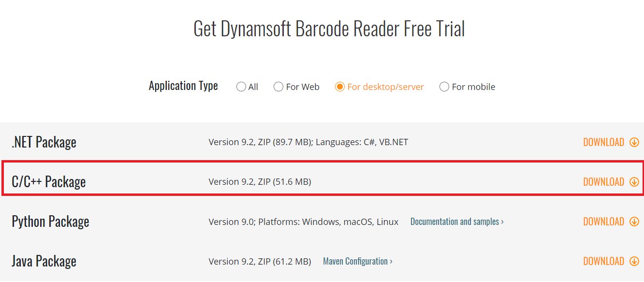Viewport: 644px width, 282px height.
Task: Click the ".NET Package" title
Action: point(44,142)
